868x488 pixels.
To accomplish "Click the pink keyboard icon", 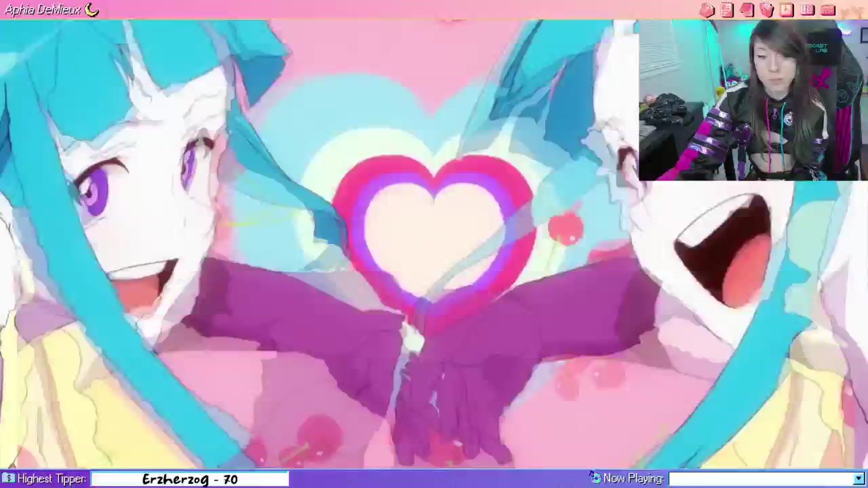I will tap(827, 10).
